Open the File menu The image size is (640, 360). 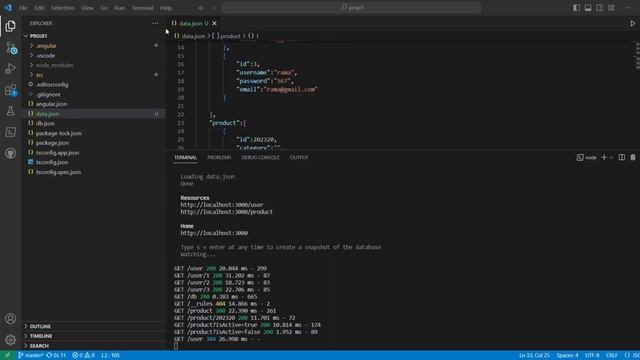tap(23, 8)
